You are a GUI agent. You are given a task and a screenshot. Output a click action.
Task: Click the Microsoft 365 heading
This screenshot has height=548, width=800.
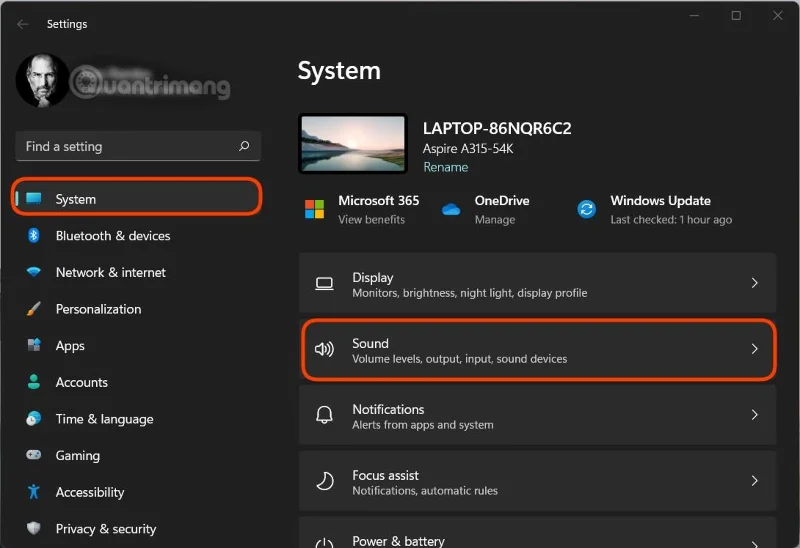point(379,201)
